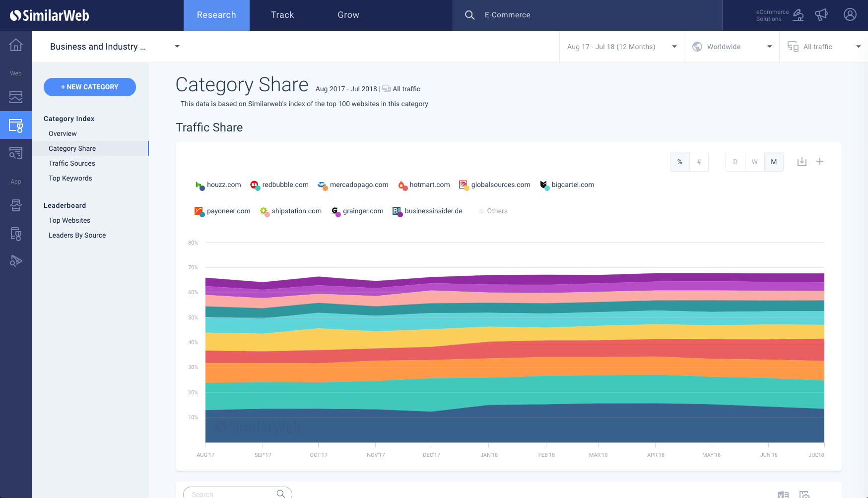The height and width of the screenshot is (498, 868).
Task: Click the globe icon beside Worldwide
Action: [x=697, y=47]
